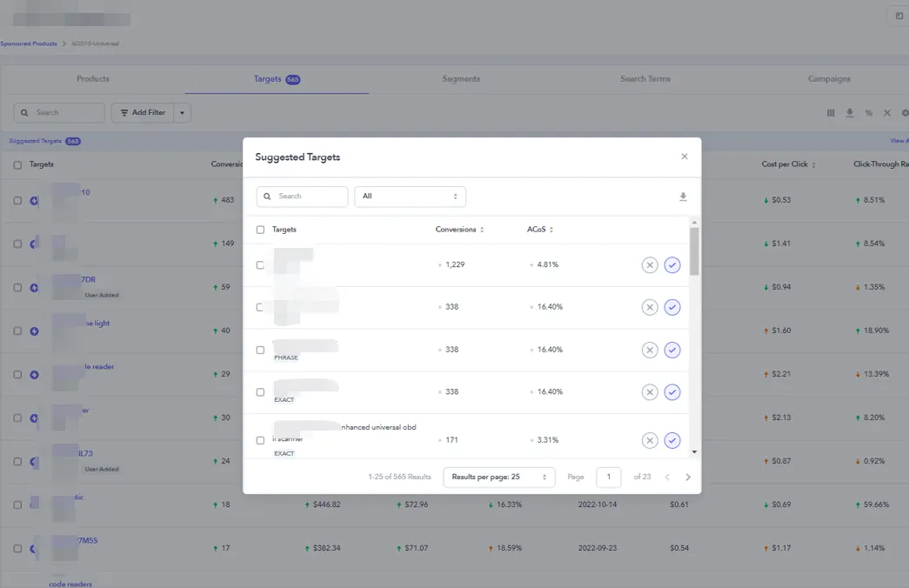Check the select-all Targets checkbox in dialog

(x=260, y=230)
